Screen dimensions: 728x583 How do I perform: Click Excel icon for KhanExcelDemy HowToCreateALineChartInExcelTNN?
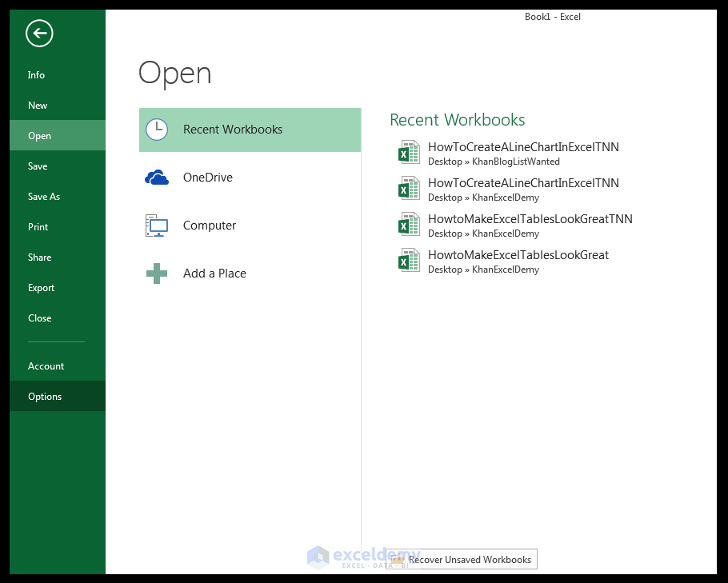[x=409, y=188]
